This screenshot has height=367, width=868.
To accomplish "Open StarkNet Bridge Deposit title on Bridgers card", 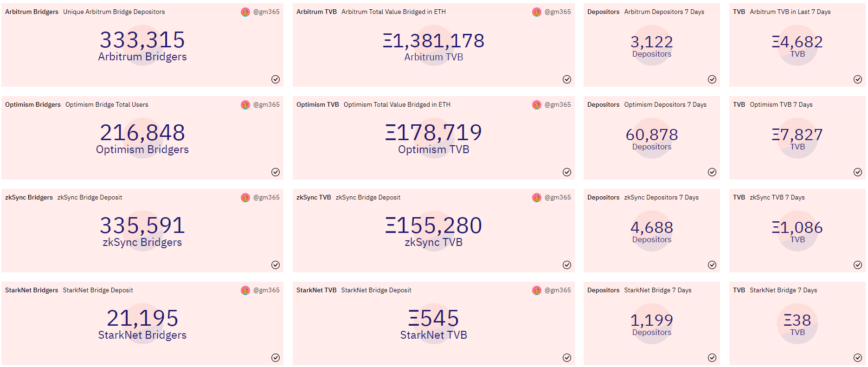I will click(98, 290).
